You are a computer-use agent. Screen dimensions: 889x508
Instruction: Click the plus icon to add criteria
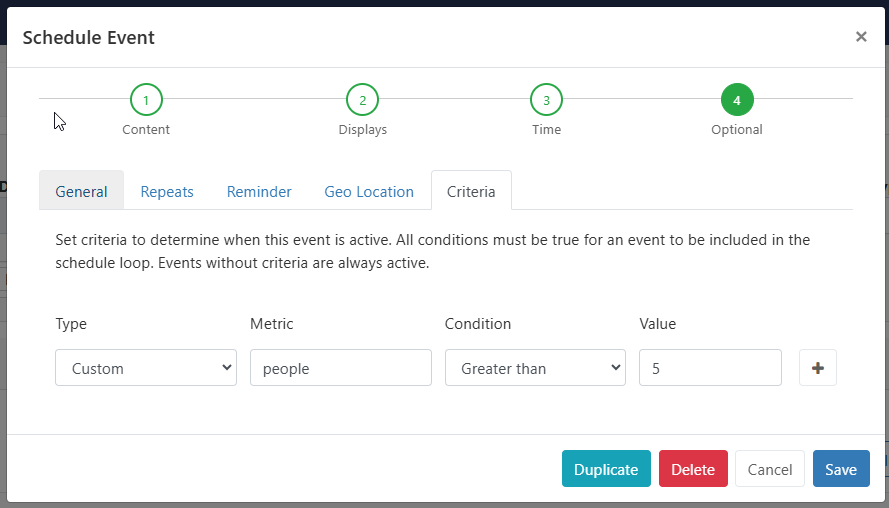tap(817, 368)
